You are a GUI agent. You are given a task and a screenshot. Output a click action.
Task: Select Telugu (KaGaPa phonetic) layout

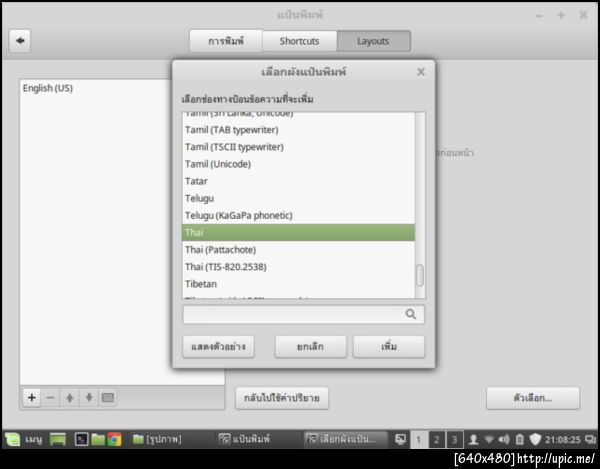click(x=298, y=215)
